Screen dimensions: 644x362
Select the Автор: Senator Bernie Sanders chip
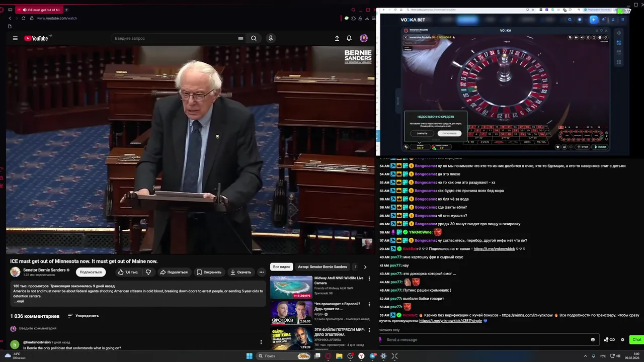[322, 267]
